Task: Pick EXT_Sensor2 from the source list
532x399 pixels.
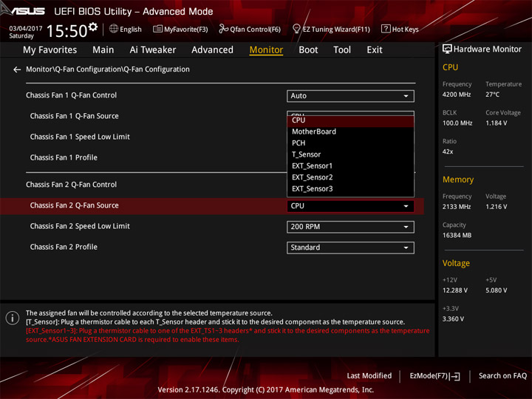Action: click(x=350, y=177)
